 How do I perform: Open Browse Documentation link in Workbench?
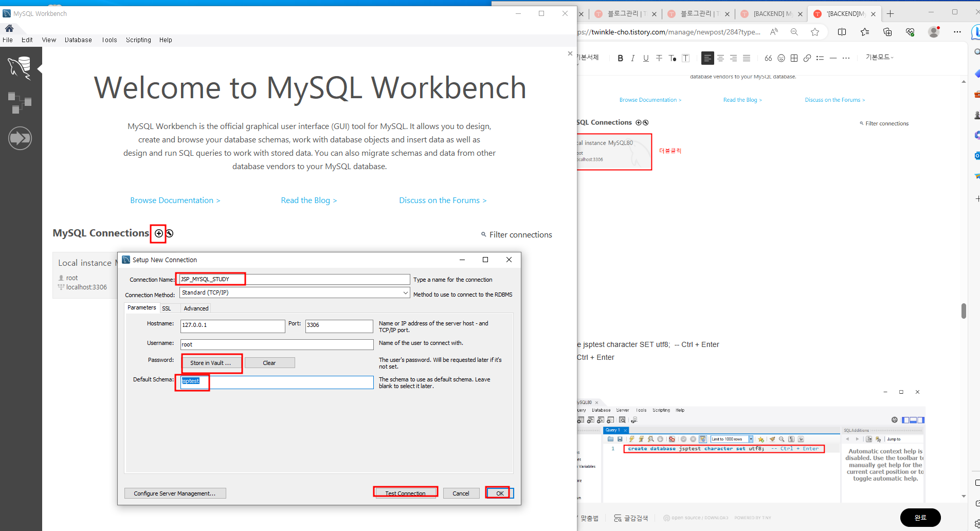[x=175, y=200]
